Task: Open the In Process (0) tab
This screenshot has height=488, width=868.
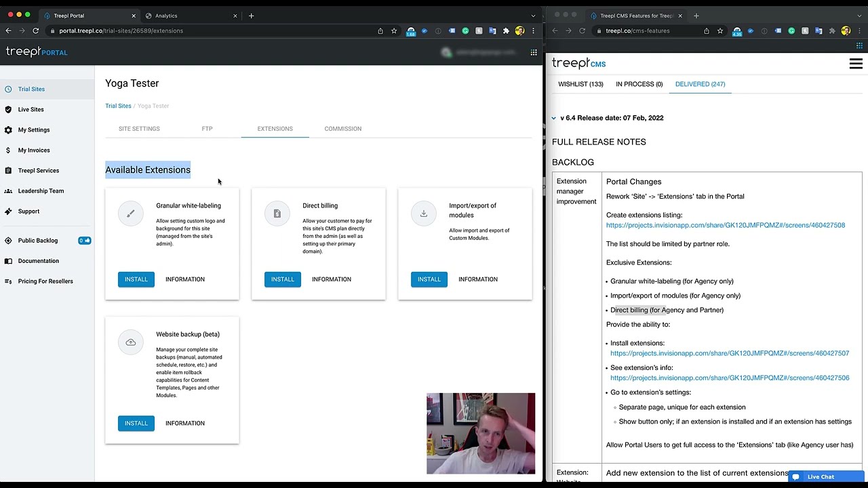Action: 639,84
